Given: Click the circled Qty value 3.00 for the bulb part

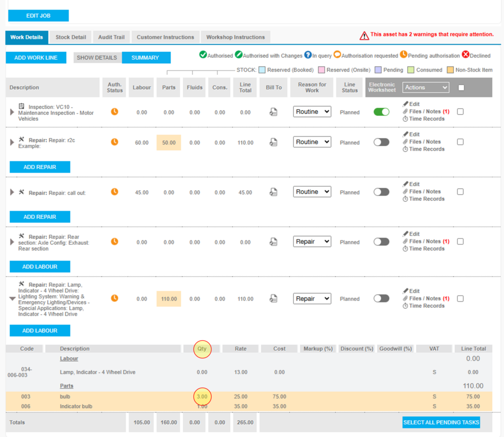Looking at the screenshot, I should [x=202, y=397].
